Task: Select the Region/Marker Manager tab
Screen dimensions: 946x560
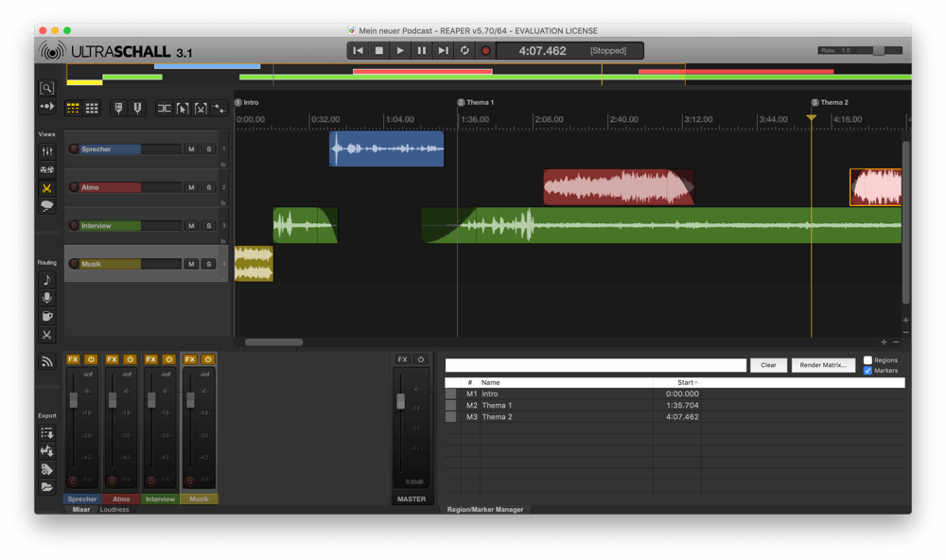Action: point(485,509)
